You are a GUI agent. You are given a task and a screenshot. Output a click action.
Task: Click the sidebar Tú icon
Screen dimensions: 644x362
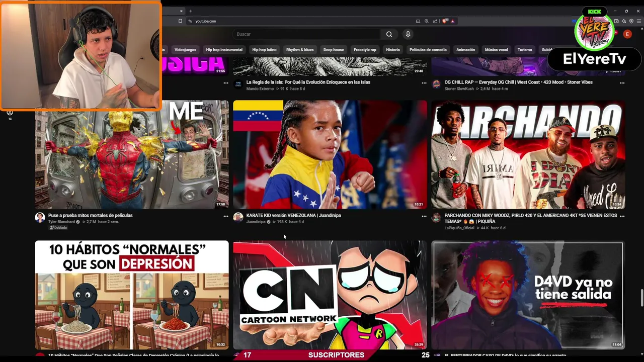point(10,115)
